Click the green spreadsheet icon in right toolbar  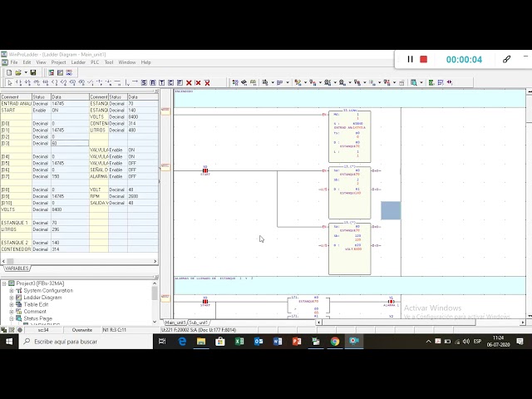(x=431, y=82)
